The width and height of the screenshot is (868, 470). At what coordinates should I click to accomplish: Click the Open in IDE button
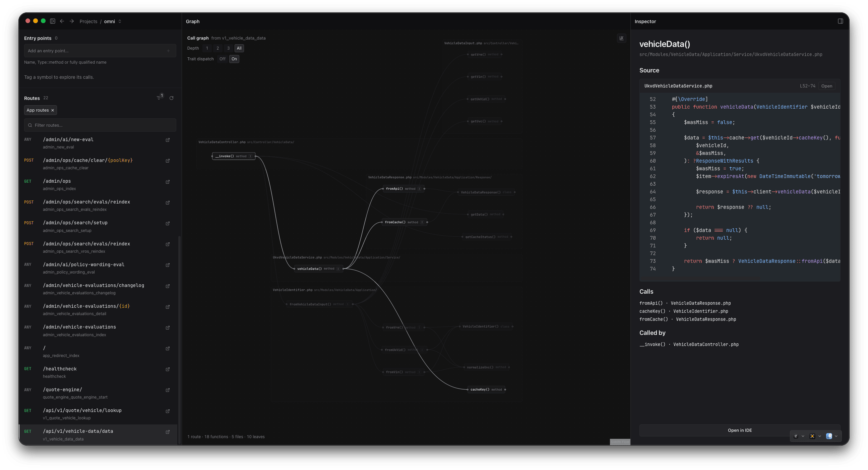(740, 430)
